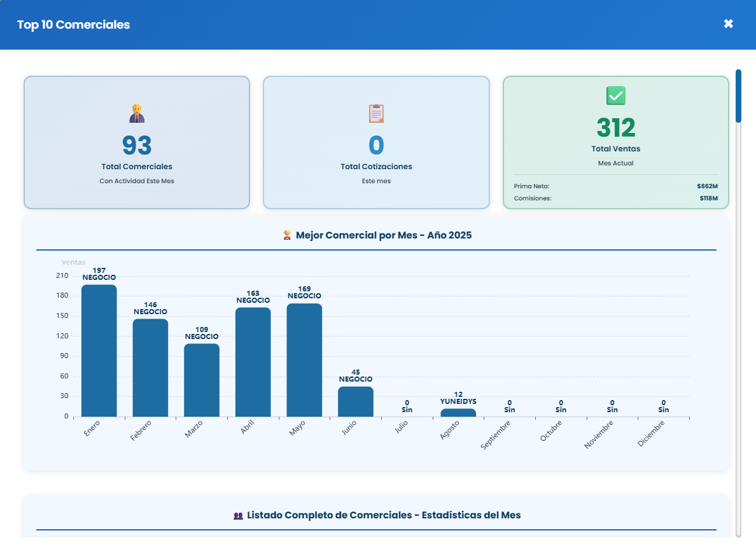
Task: Click the 0 Sin label above Julio
Action: click(407, 406)
